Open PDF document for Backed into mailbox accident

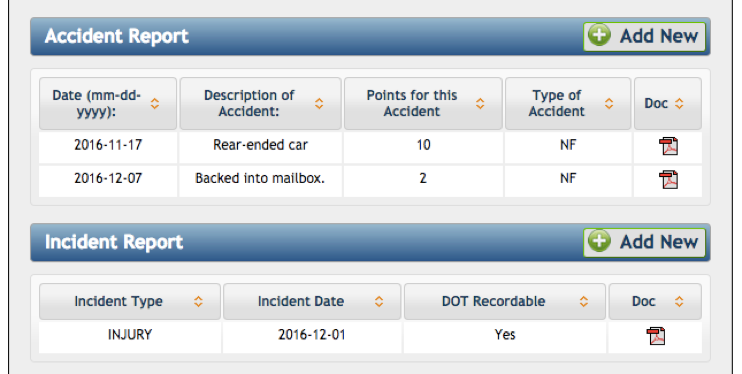click(668, 180)
